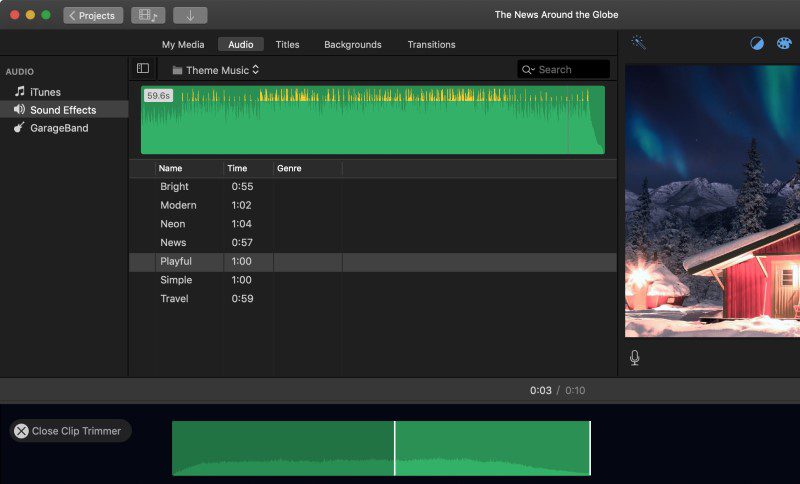
Task: Click the media browser filmstrip icon
Action: pyautogui.click(x=148, y=15)
